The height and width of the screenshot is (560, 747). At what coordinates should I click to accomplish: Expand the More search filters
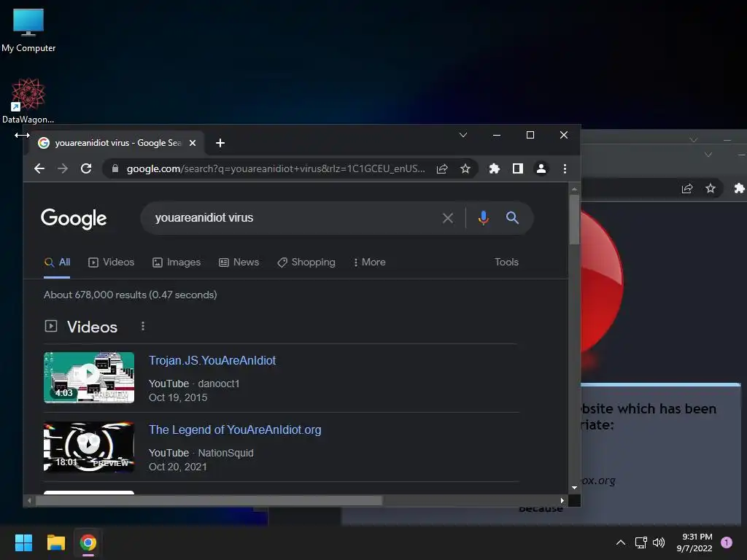pos(370,262)
